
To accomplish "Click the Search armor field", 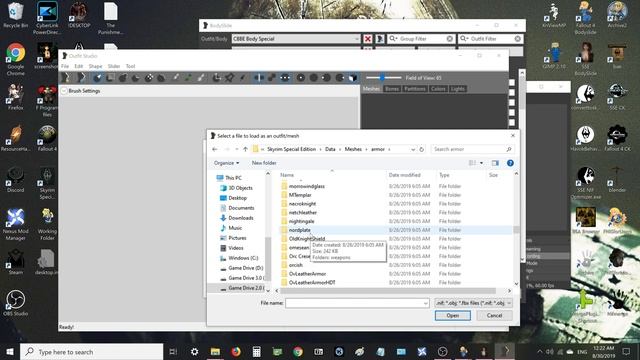I will (x=472, y=149).
